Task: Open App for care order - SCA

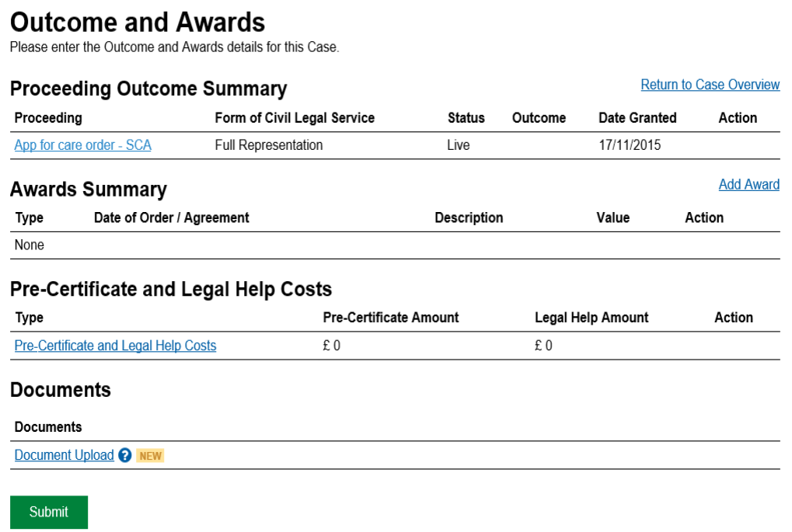Action: pos(82,145)
